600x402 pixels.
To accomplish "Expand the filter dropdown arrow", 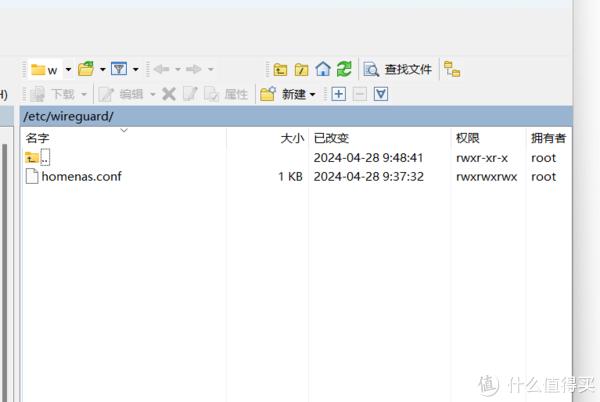I will coord(135,70).
